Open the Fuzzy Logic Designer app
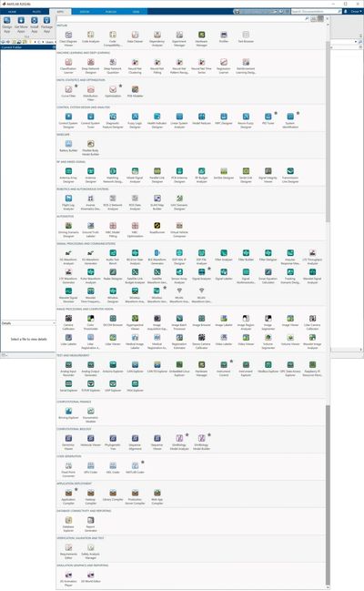Image resolution: width=364 pixels, height=591 pixels. 135,120
